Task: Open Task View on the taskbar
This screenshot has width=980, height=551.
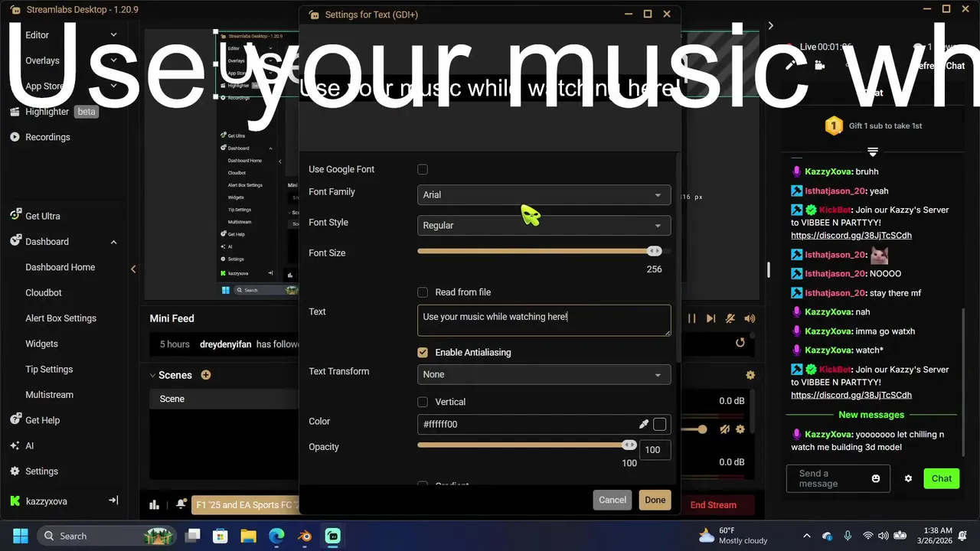Action: tap(192, 536)
